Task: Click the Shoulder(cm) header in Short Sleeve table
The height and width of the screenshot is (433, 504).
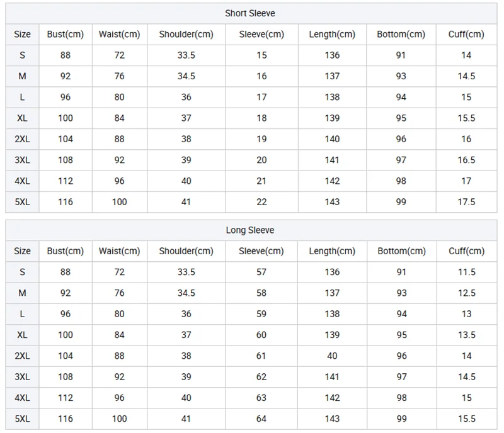Action: point(186,34)
